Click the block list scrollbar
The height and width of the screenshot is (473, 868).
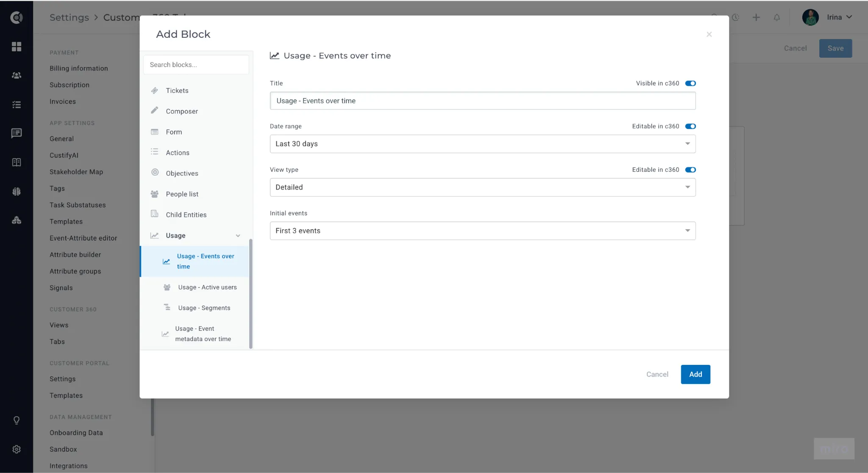pos(251,294)
